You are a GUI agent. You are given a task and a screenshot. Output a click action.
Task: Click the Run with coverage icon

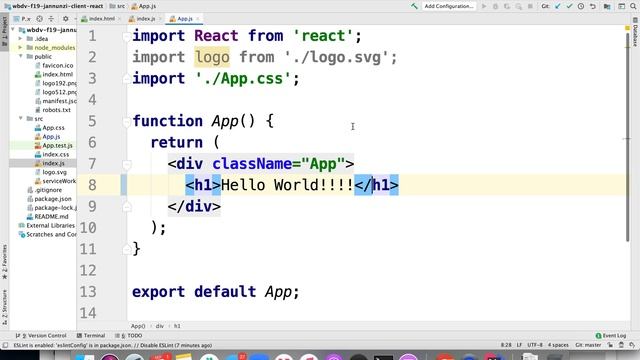(x=507, y=6)
